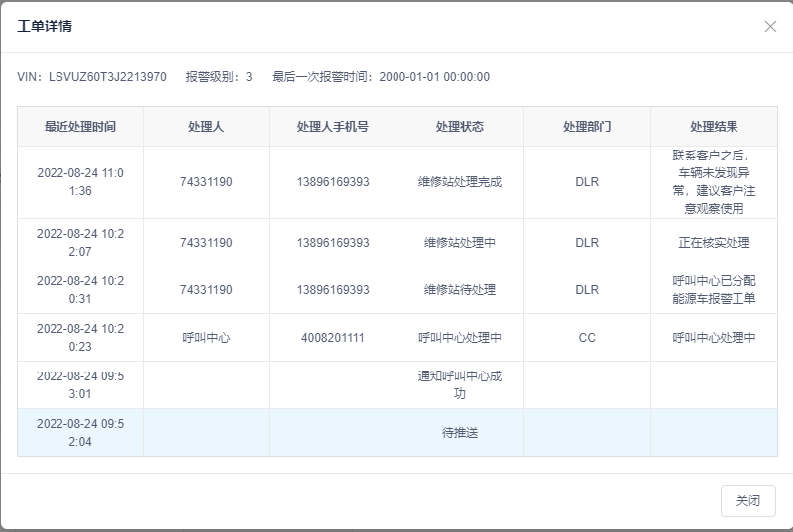The height and width of the screenshot is (532, 793).
Task: Click the 处理人手机号 column header
Action: tap(333, 127)
